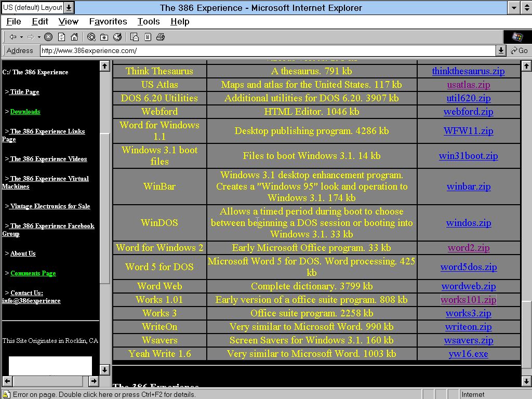Download winbar.zip file link
This screenshot has width=532, height=399.
[x=469, y=187]
